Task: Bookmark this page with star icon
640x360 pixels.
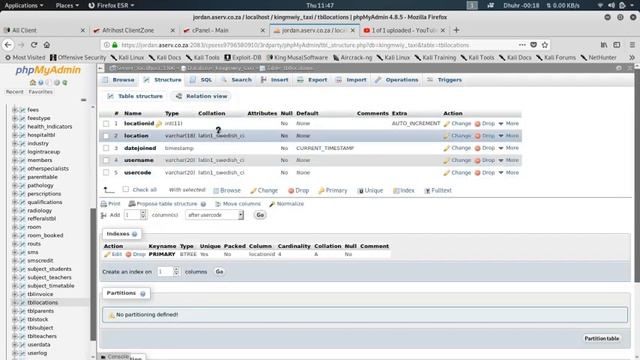Action: [544, 45]
